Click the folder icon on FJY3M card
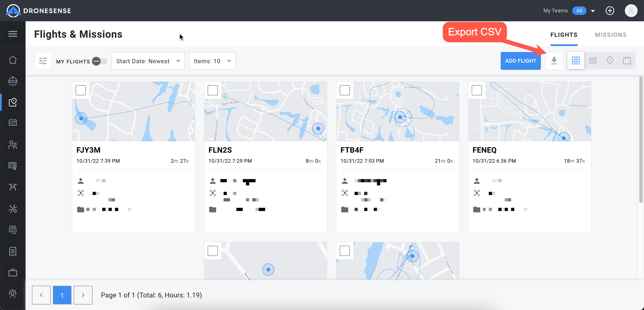 tap(80, 209)
